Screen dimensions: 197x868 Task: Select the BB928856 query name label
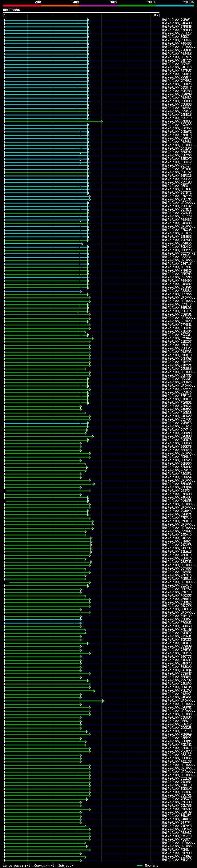pos(11,10)
